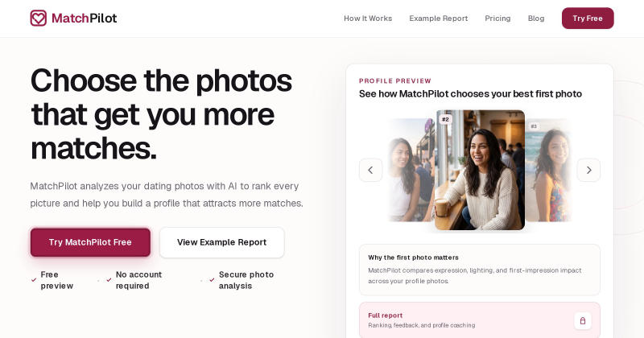644x338 pixels.
Task: Show the previous photo with left arrow
Action: (370, 170)
